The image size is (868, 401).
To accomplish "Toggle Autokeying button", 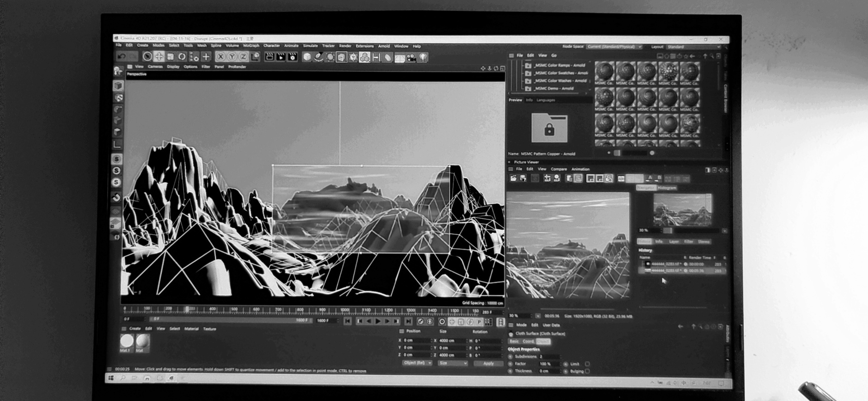I will [x=430, y=321].
